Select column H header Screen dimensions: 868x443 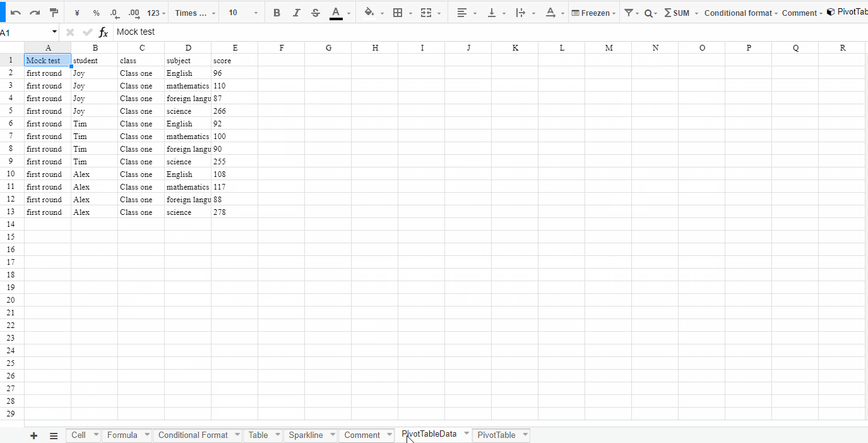[x=375, y=48]
